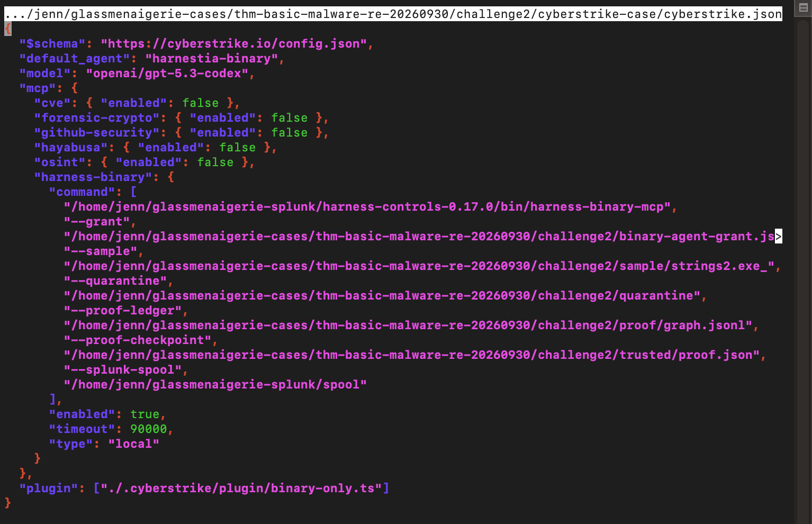The image size is (812, 524).
Task: Click the "github-security" server key
Action: tap(97, 132)
